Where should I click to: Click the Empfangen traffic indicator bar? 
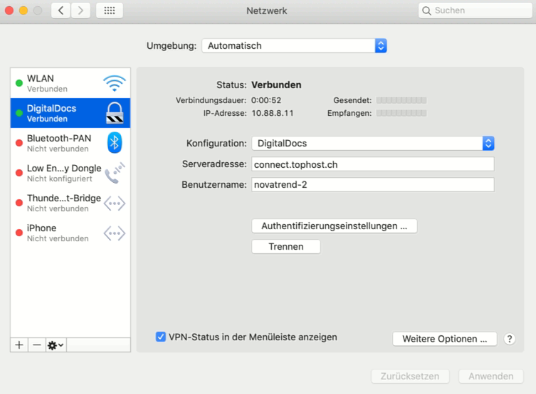[x=401, y=113]
